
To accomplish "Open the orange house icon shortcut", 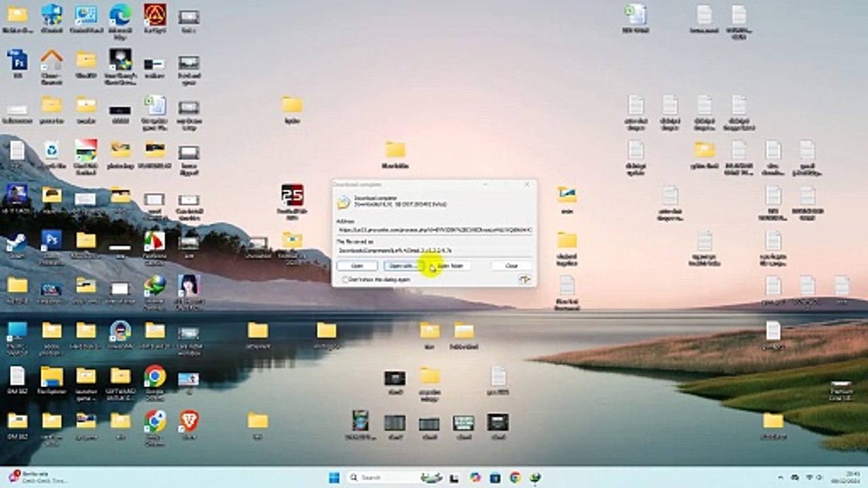I will (51, 60).
